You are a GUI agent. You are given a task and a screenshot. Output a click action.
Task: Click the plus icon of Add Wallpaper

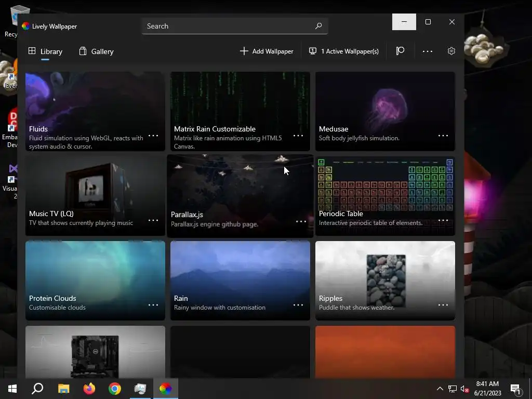244,51
